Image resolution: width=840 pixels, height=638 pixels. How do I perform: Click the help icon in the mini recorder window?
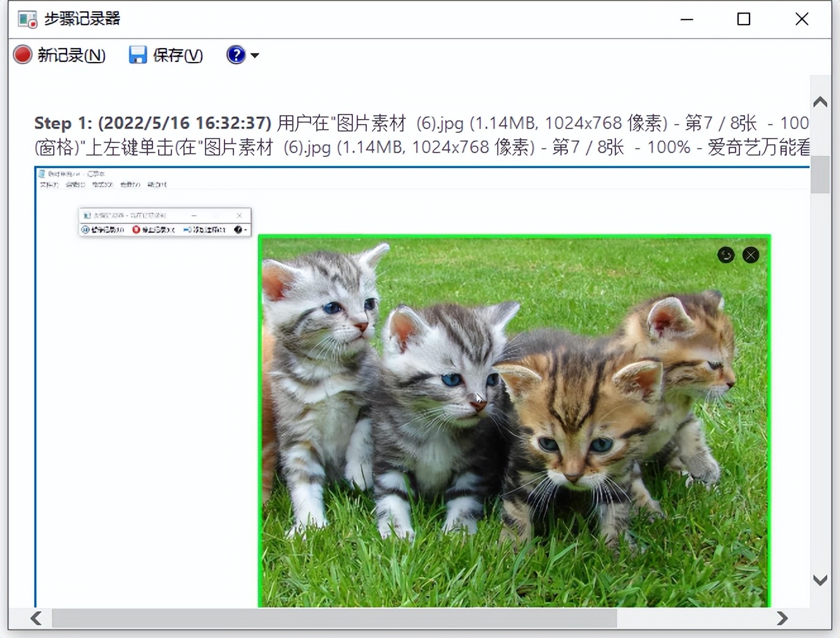237,230
